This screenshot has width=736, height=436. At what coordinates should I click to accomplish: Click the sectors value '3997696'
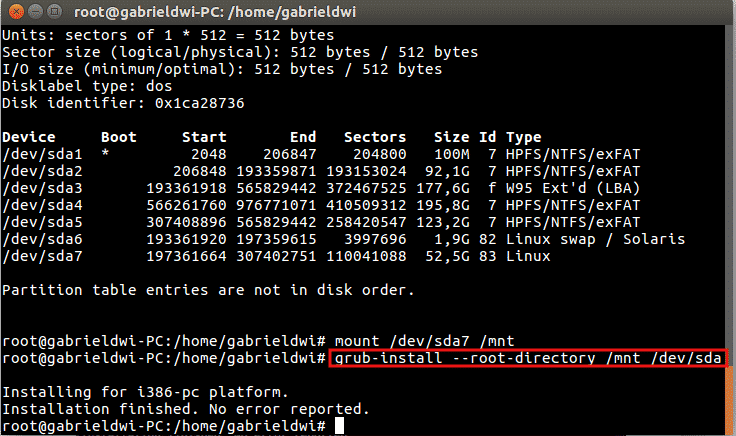click(x=375, y=239)
